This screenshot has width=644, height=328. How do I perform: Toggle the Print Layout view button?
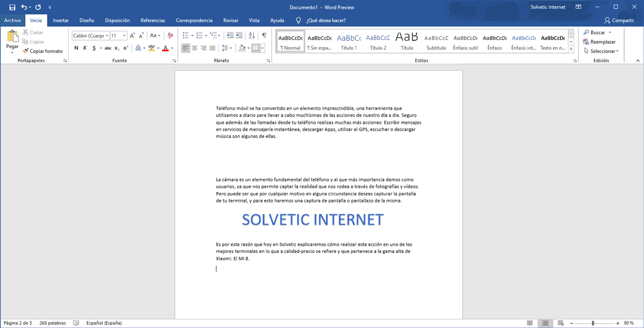point(545,323)
